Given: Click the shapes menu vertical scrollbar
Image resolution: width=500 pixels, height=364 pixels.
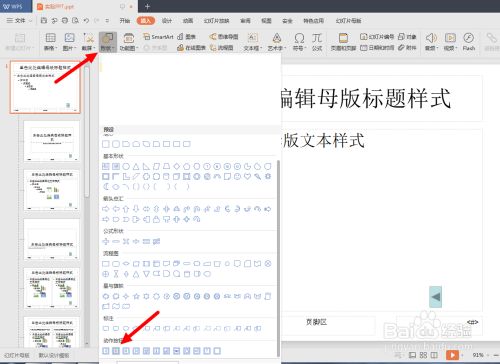Looking at the screenshot, I should click(x=278, y=258).
